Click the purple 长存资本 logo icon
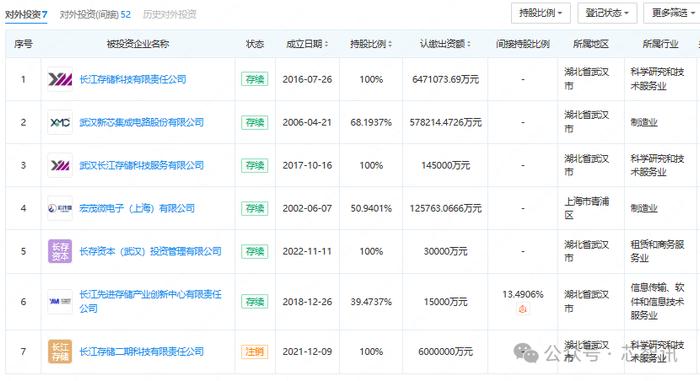This screenshot has width=700, height=381. [x=60, y=251]
